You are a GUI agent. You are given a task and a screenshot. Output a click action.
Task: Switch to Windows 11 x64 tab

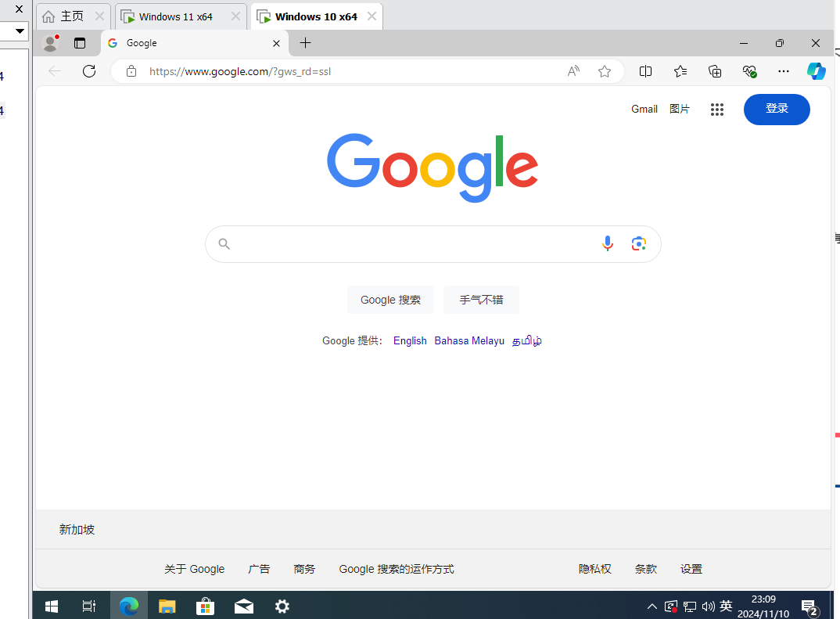point(175,16)
